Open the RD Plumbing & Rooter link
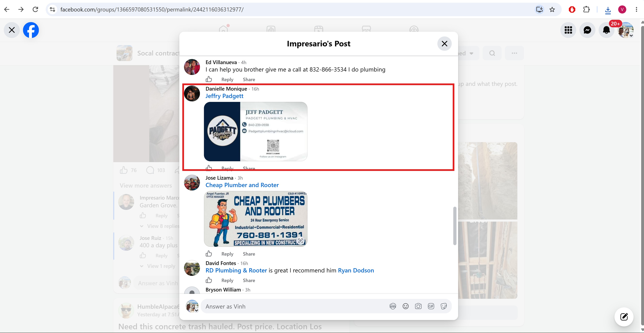Viewport: 644px width, 333px height. [x=236, y=271]
